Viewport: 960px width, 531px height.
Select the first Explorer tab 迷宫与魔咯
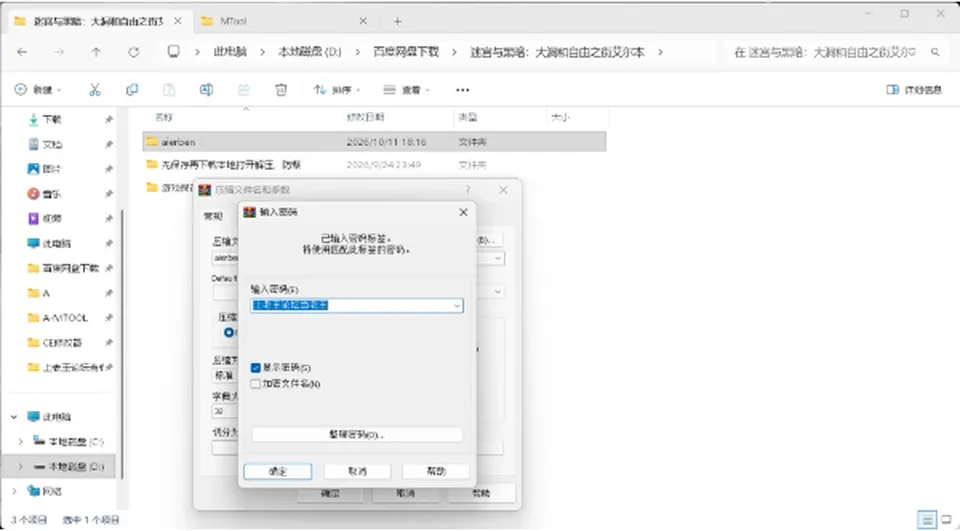point(98,21)
